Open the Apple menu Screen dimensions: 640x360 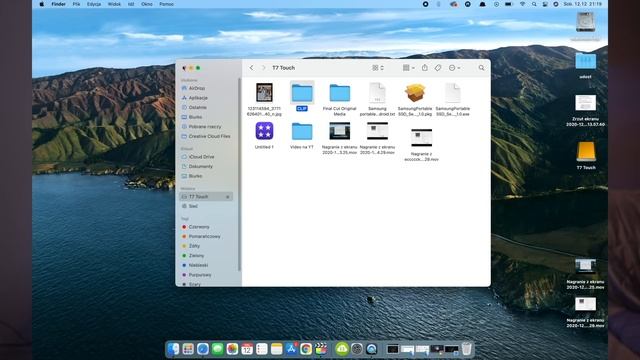[x=41, y=4]
